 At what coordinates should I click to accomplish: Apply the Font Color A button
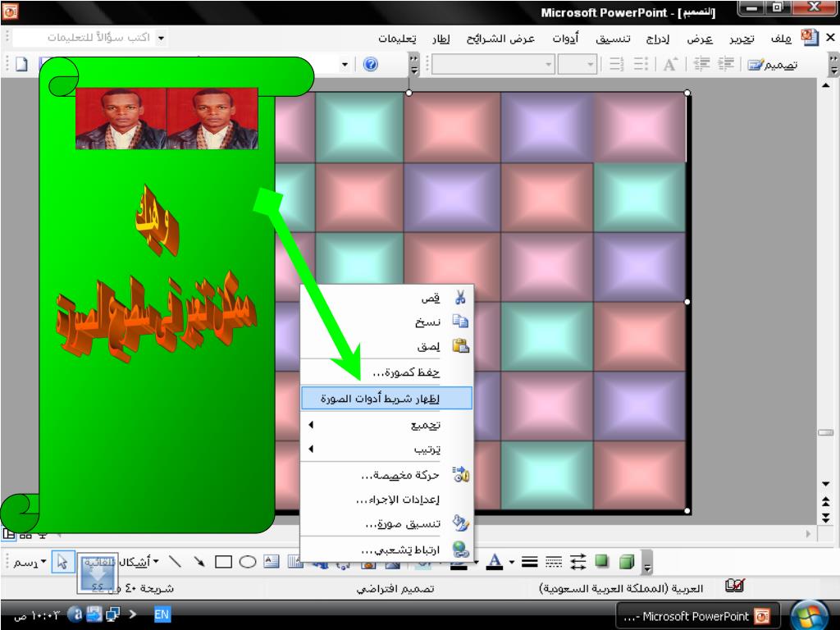click(x=495, y=562)
